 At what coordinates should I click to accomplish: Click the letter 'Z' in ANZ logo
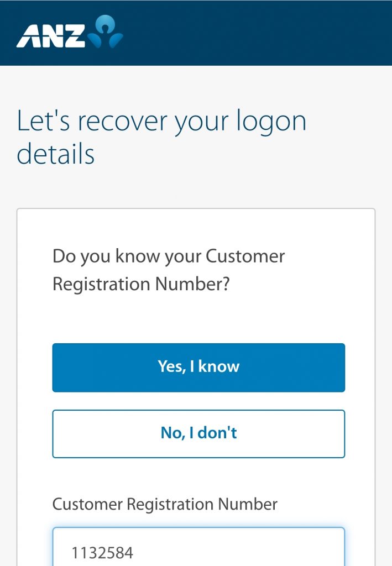(x=74, y=36)
